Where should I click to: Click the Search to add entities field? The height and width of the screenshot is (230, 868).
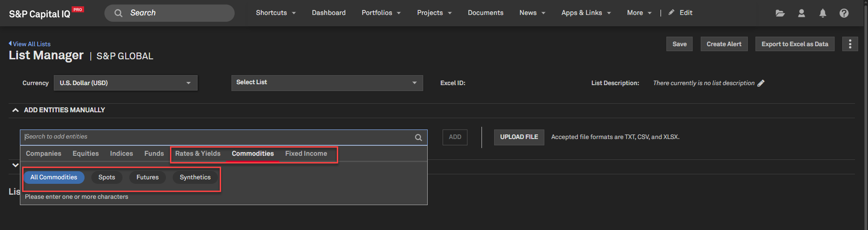[x=217, y=137]
